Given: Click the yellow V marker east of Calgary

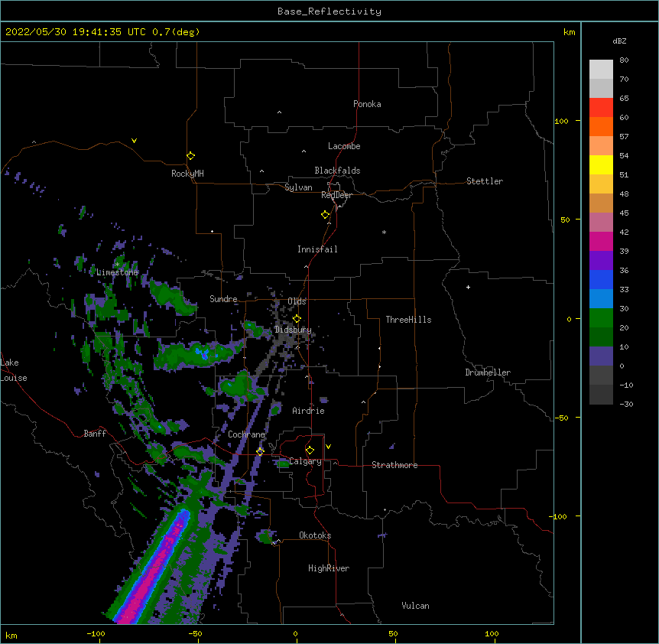Looking at the screenshot, I should tap(328, 447).
